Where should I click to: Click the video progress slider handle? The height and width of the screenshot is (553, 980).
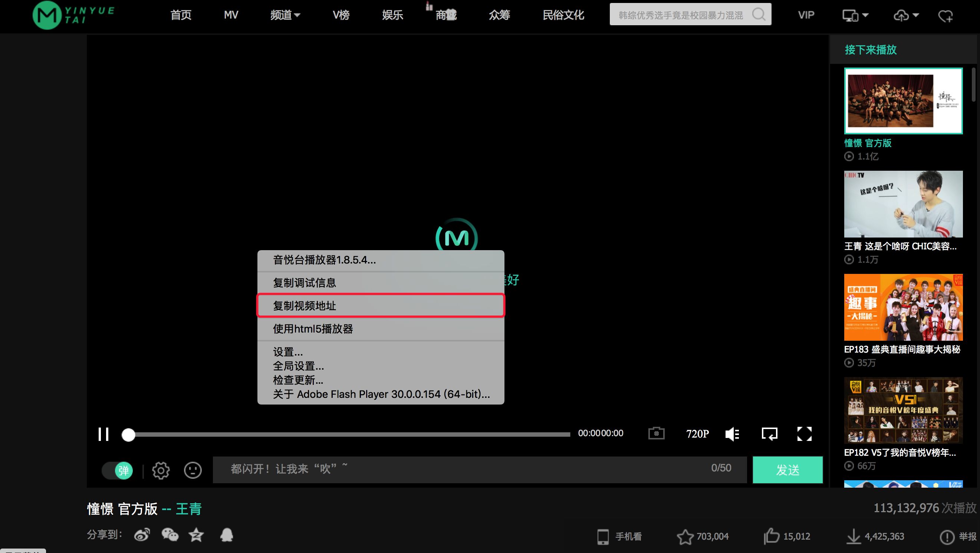[x=128, y=435]
